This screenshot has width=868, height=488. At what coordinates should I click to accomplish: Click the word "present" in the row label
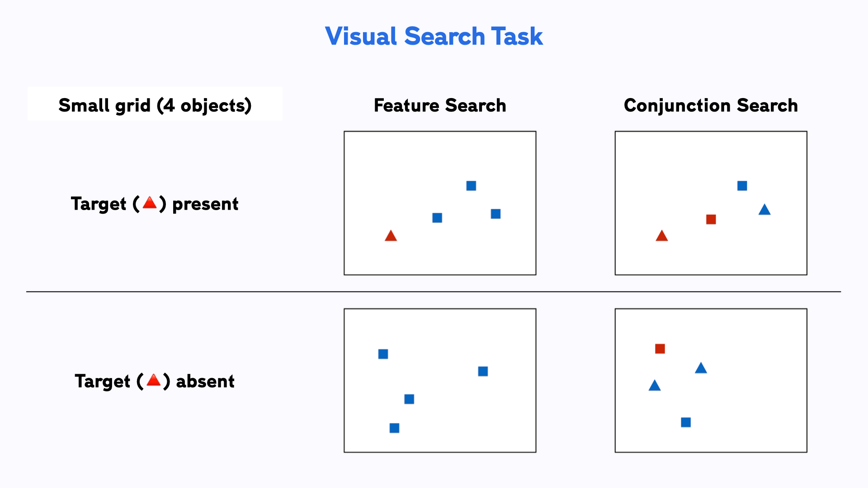click(205, 204)
